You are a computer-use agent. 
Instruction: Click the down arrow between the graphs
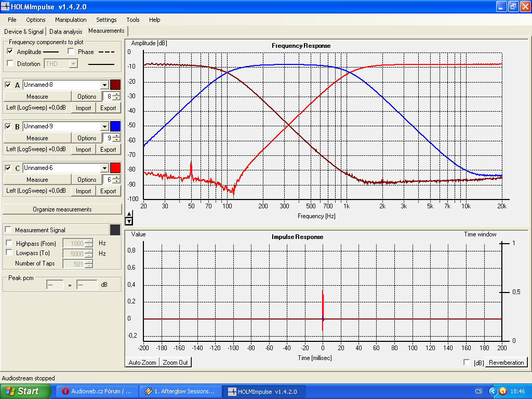coord(129,221)
